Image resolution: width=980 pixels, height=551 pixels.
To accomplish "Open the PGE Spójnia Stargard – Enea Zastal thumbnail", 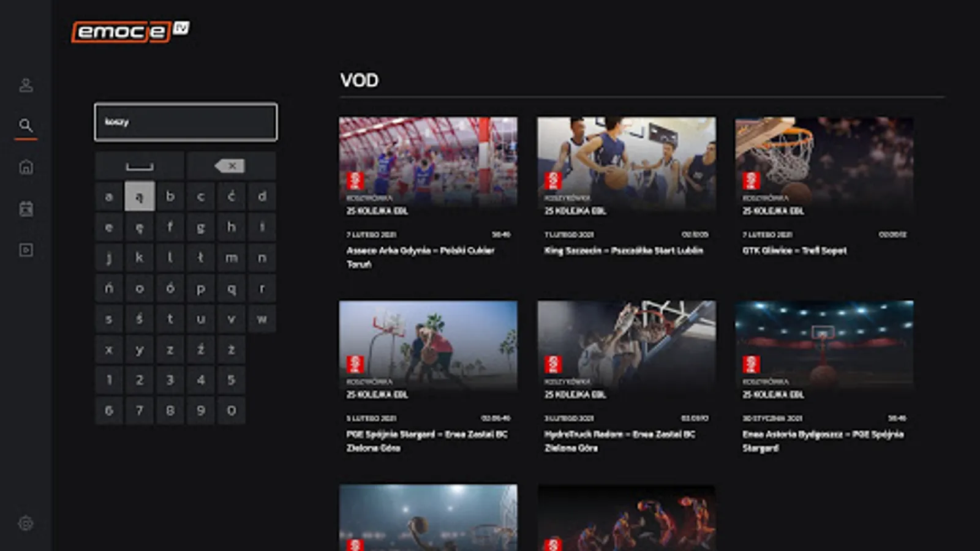I will 428,351.
